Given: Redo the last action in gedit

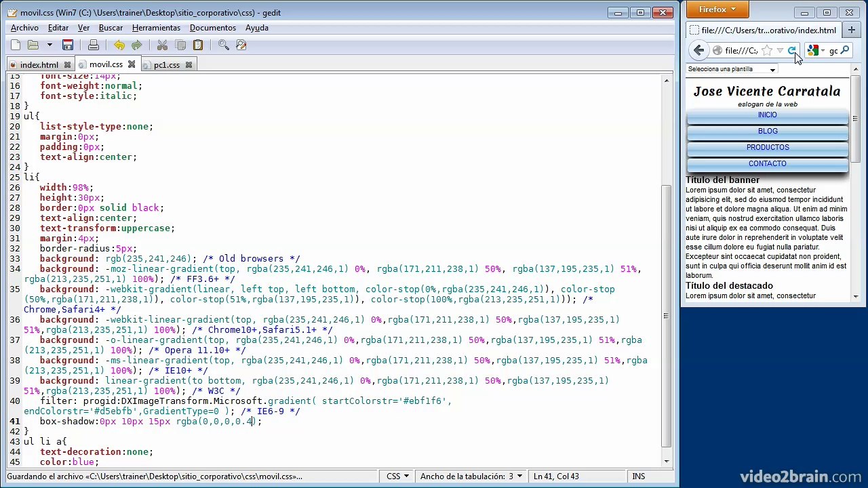Looking at the screenshot, I should pyautogui.click(x=137, y=45).
